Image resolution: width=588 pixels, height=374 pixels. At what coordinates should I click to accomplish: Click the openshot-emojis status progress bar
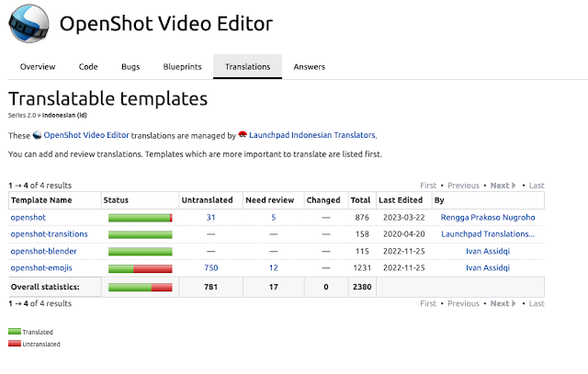(x=141, y=268)
